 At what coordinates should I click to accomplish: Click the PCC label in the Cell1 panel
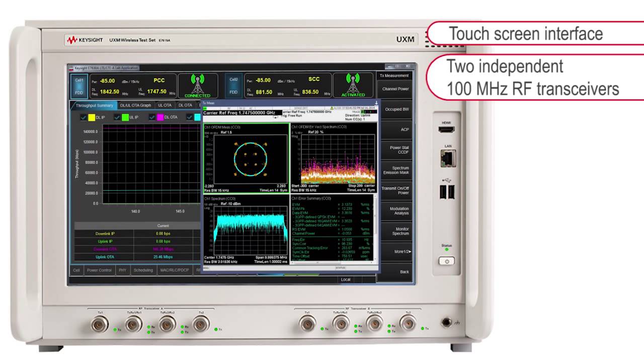(x=159, y=80)
